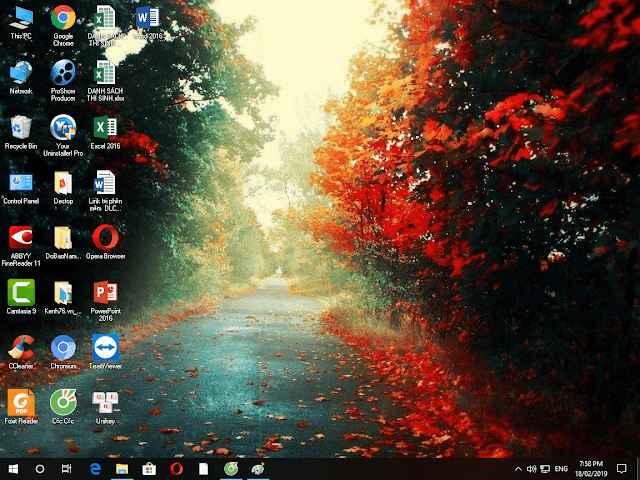Click the Windows Start button
The width and height of the screenshot is (640, 480).
14,468
